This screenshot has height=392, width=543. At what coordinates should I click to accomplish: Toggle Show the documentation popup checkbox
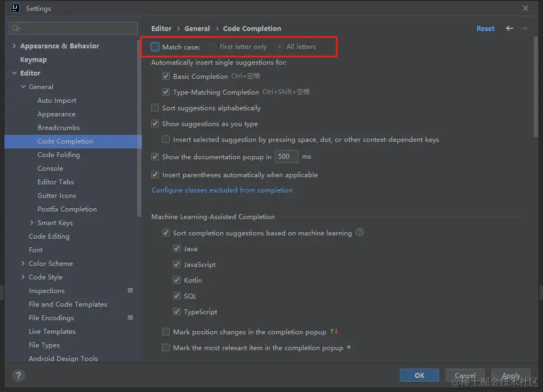point(155,157)
